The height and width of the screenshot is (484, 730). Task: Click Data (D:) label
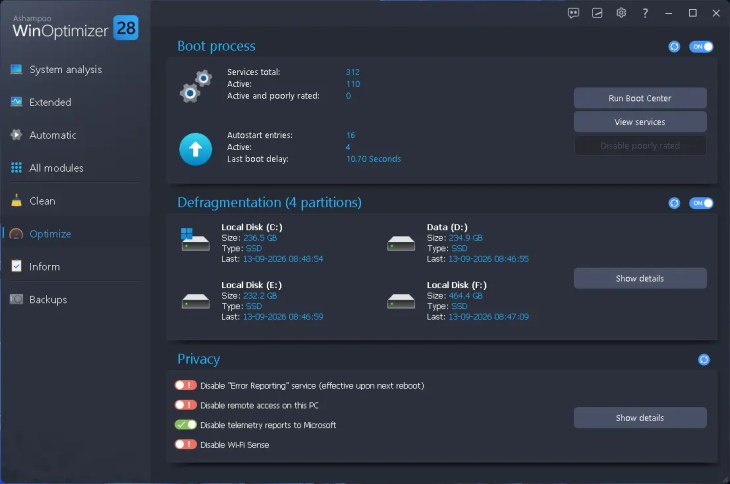tap(447, 227)
